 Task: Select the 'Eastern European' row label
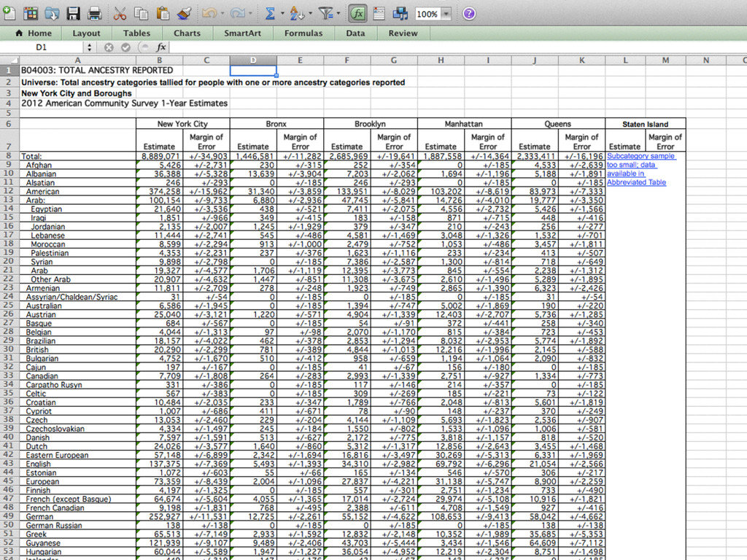77,455
